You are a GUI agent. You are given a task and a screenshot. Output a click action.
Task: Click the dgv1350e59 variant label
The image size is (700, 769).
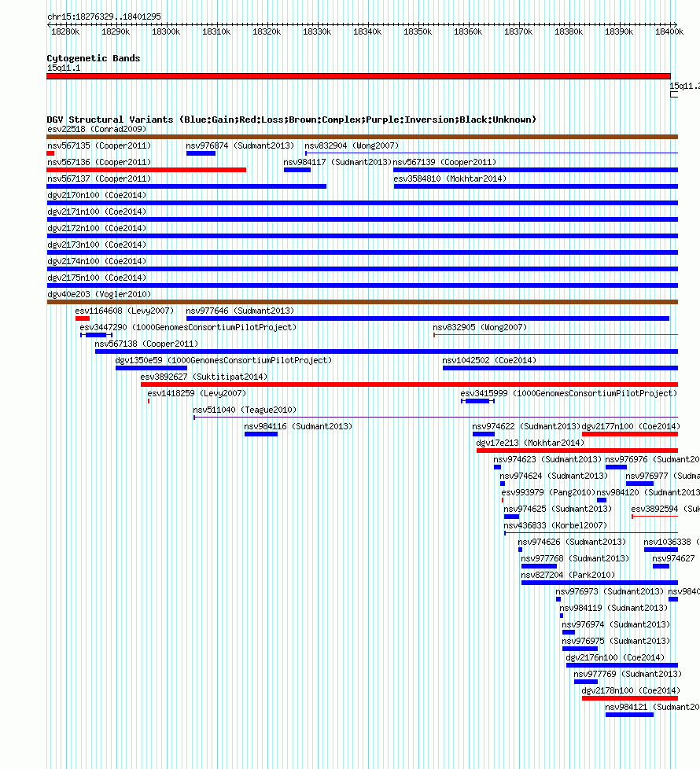click(x=223, y=360)
